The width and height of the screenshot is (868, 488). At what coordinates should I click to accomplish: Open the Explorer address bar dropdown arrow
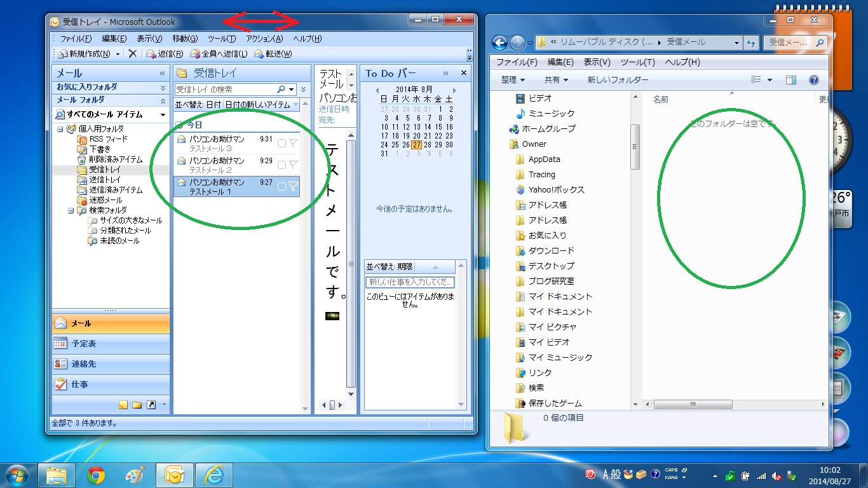pyautogui.click(x=736, y=43)
